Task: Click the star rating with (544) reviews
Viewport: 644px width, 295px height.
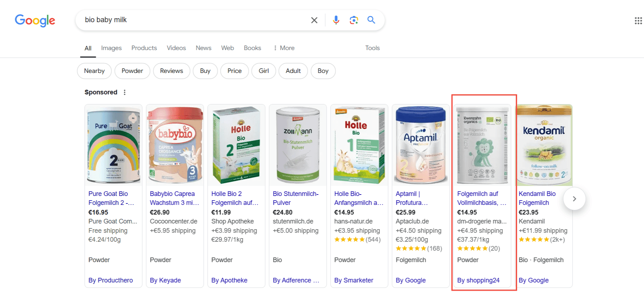Action: click(357, 240)
